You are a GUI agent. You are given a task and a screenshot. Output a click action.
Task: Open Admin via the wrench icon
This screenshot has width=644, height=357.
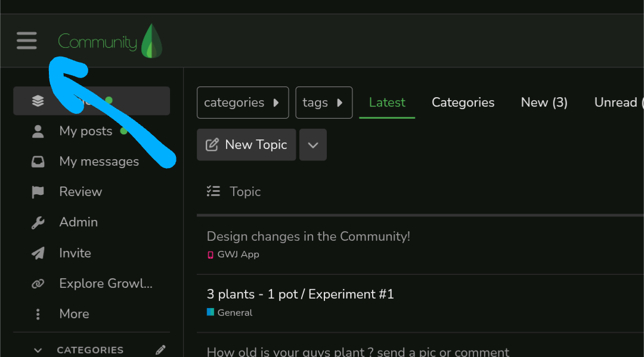pyautogui.click(x=38, y=222)
